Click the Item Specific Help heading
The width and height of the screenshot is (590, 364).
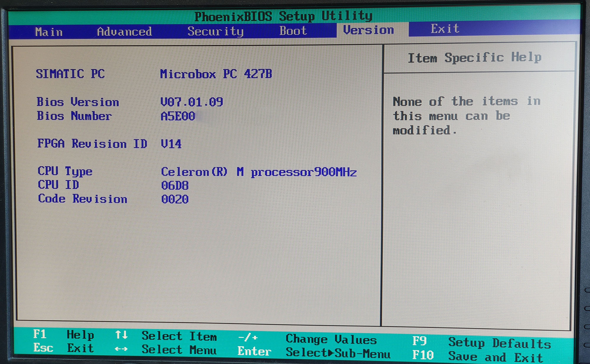[x=475, y=58]
